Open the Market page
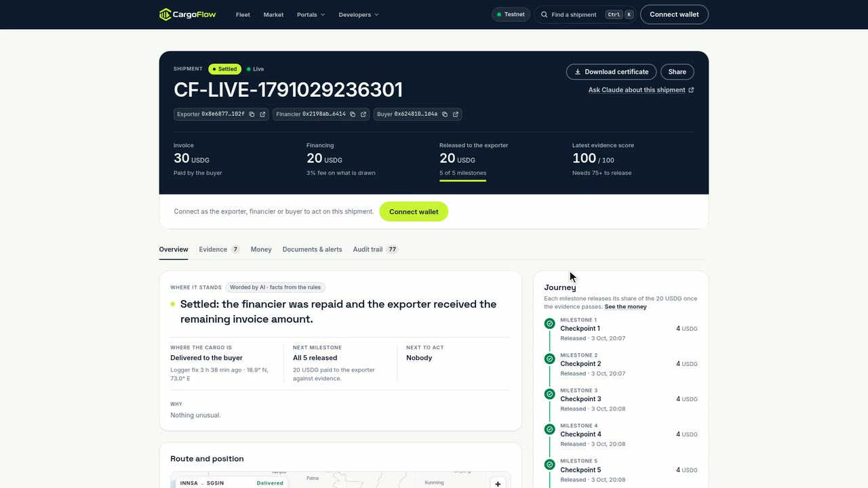The height and width of the screenshot is (488, 868). [x=273, y=14]
